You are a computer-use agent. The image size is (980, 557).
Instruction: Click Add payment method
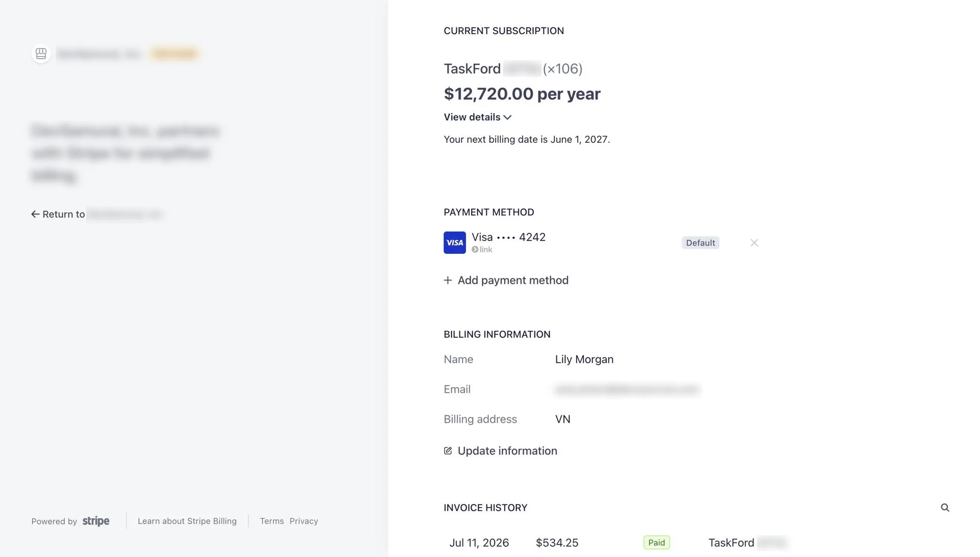(506, 281)
